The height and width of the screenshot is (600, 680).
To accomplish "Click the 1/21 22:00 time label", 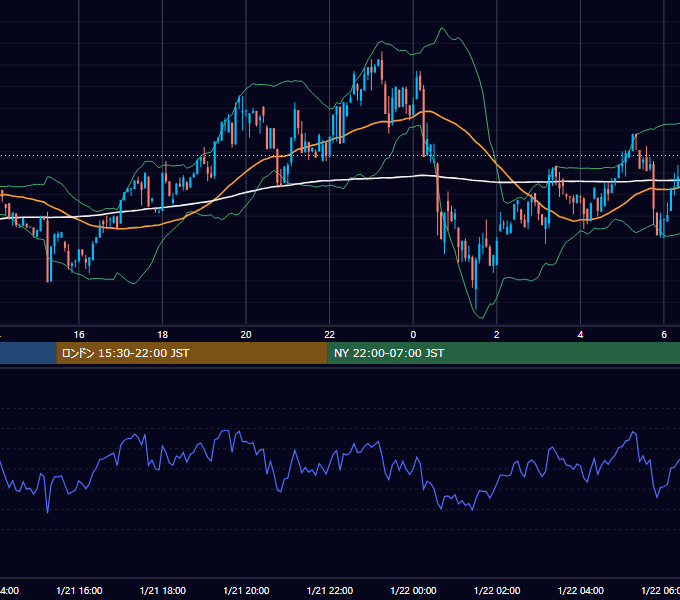I will point(330,590).
